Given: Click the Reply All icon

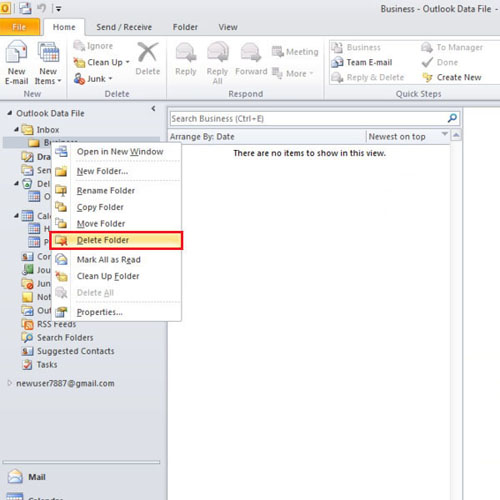Looking at the screenshot, I should pos(218,52).
